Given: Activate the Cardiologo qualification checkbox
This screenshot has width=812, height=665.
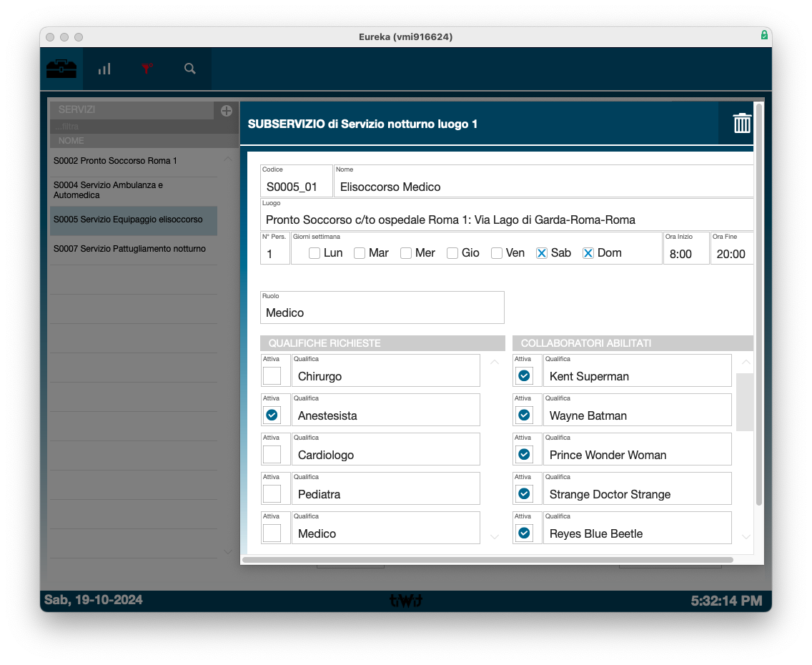Looking at the screenshot, I should coord(272,454).
